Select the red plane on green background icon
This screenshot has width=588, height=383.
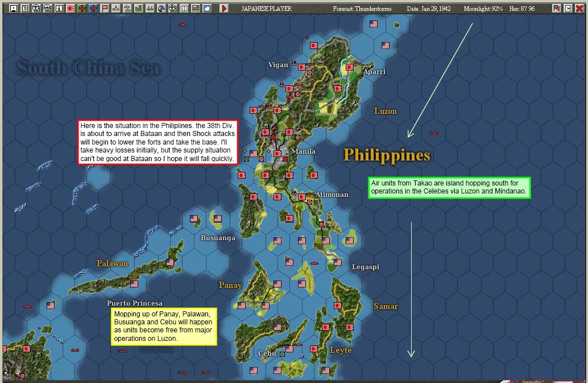[x=82, y=9]
